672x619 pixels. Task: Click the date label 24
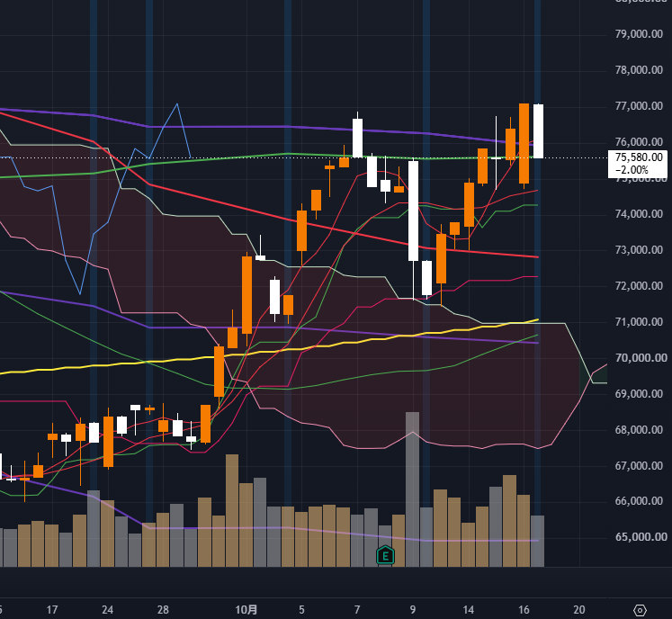tap(108, 610)
